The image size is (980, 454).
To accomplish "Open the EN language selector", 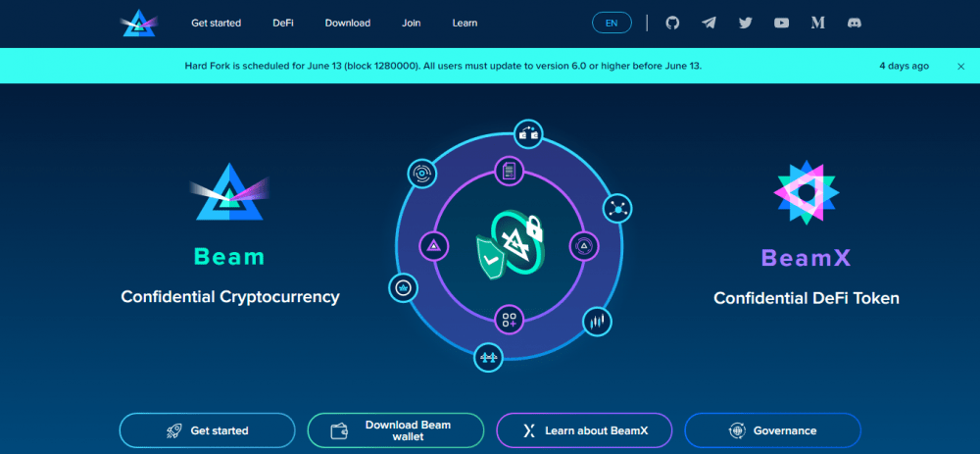I will click(x=612, y=24).
